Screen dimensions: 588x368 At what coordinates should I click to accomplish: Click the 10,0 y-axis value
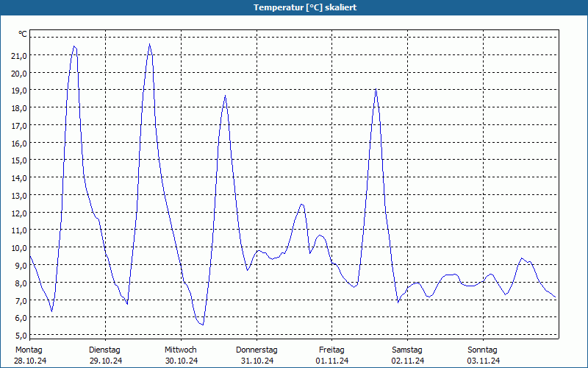19,248
